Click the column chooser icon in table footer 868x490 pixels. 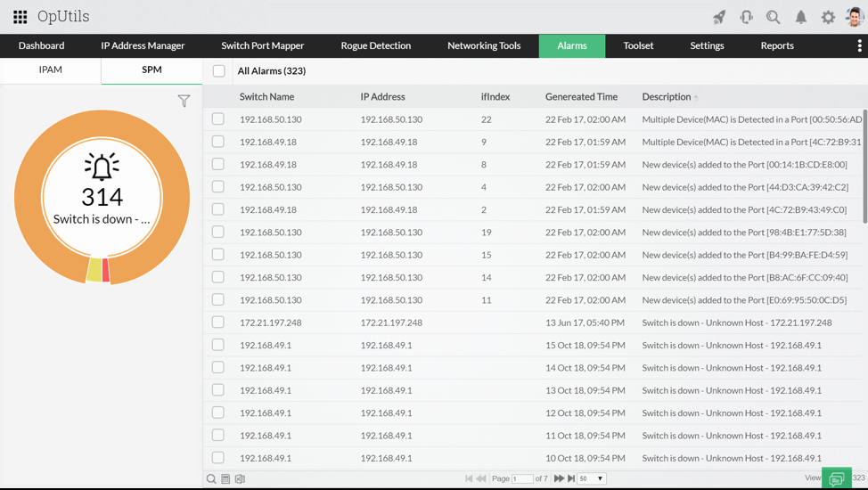pos(225,479)
